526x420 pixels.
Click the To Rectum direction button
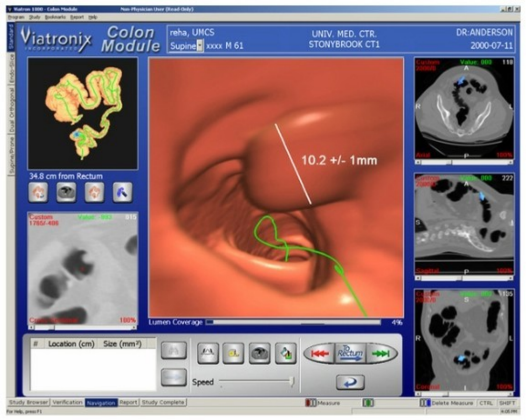tap(351, 354)
